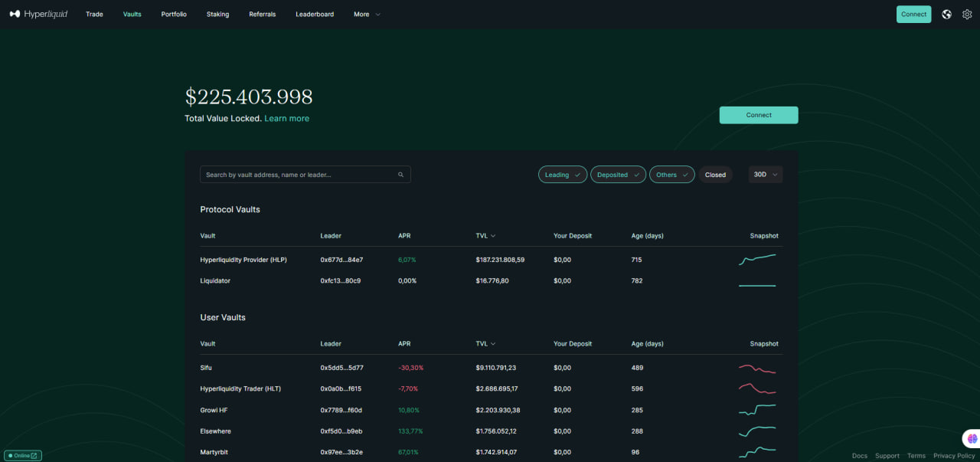View the HLP vault snapshot chart
The image size is (980, 462).
(x=757, y=260)
